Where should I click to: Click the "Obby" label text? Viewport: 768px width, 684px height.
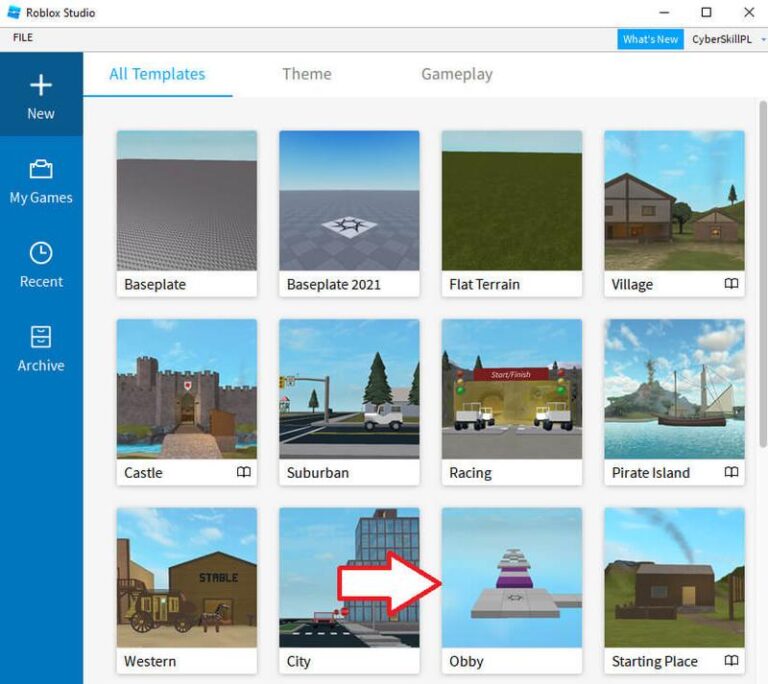pyautogui.click(x=466, y=661)
